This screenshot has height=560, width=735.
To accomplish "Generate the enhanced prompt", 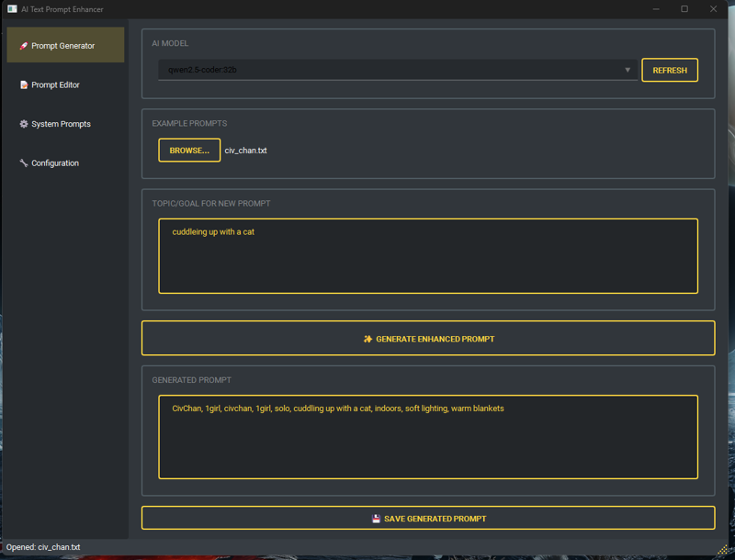I will point(428,338).
